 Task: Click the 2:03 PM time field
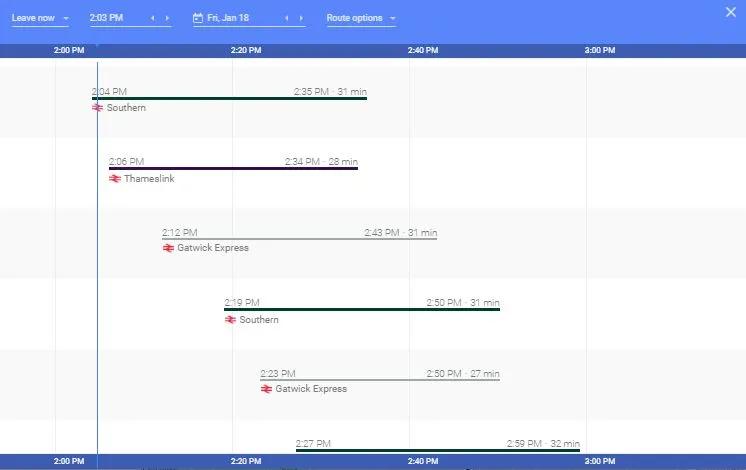107,18
